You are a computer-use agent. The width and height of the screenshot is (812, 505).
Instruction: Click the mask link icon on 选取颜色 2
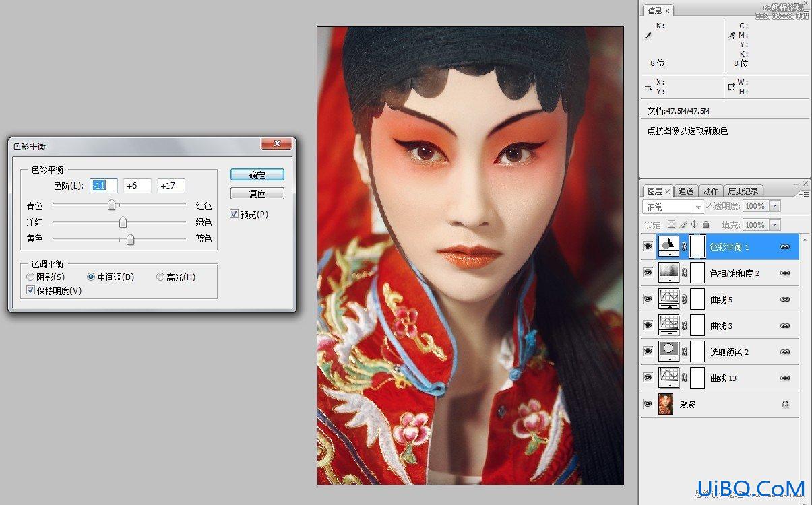click(684, 351)
